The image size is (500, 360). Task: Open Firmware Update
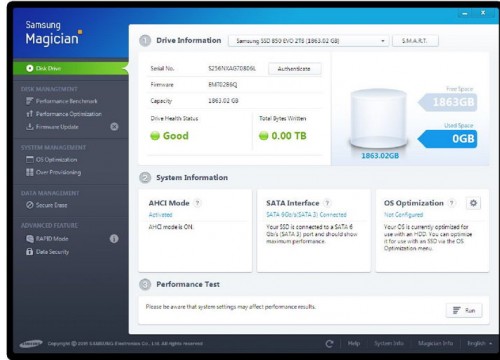click(57, 127)
